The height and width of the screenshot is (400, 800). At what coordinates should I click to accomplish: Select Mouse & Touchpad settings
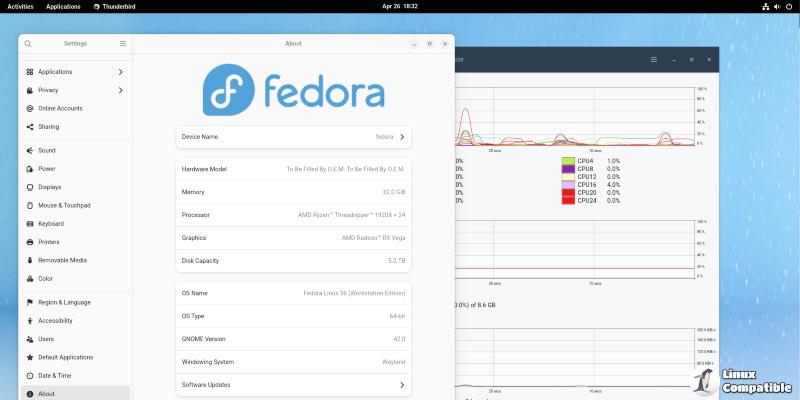pyautogui.click(x=64, y=205)
